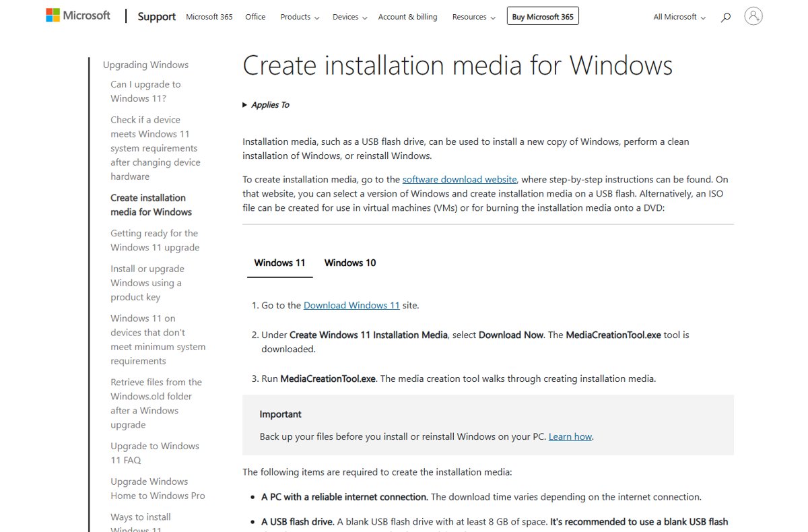Click the account sign-in avatar icon
The image size is (808, 532).
(x=753, y=16)
